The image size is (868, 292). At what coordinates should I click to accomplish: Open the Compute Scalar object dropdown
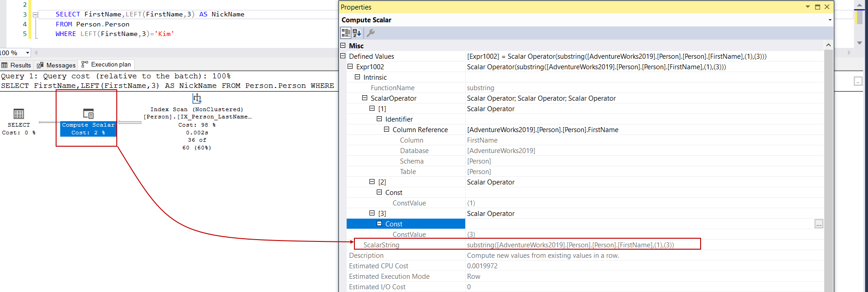830,20
